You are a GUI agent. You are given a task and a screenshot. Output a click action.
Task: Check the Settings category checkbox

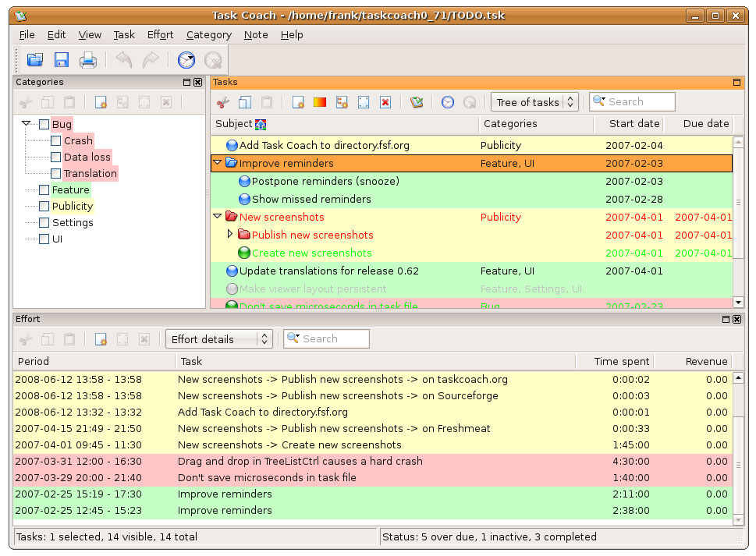pos(44,222)
